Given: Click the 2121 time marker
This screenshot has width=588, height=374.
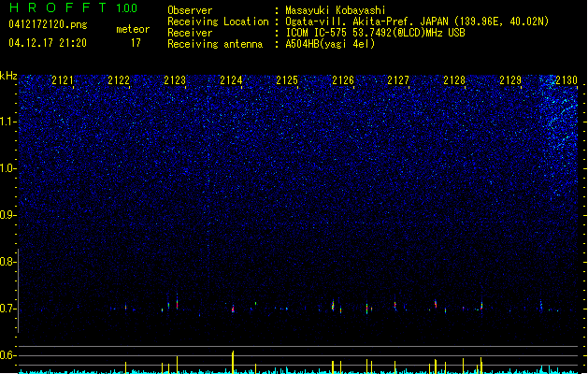Looking at the screenshot, I should click(x=63, y=79).
